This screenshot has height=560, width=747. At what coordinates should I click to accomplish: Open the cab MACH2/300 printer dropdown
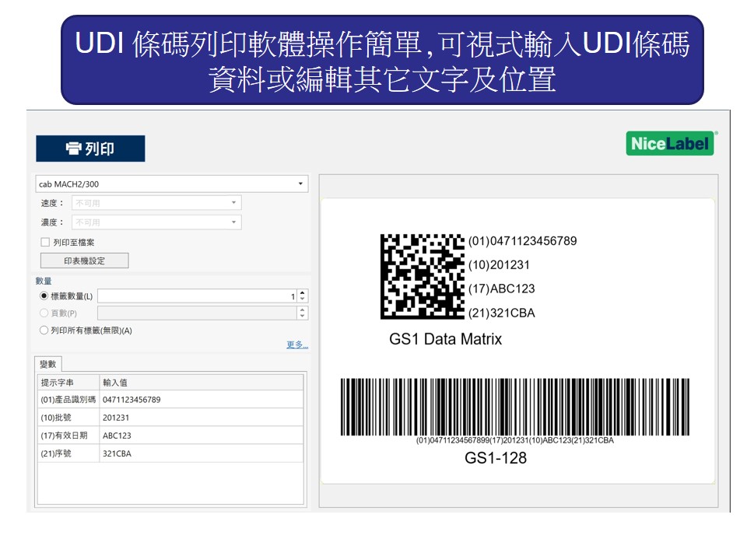click(172, 184)
